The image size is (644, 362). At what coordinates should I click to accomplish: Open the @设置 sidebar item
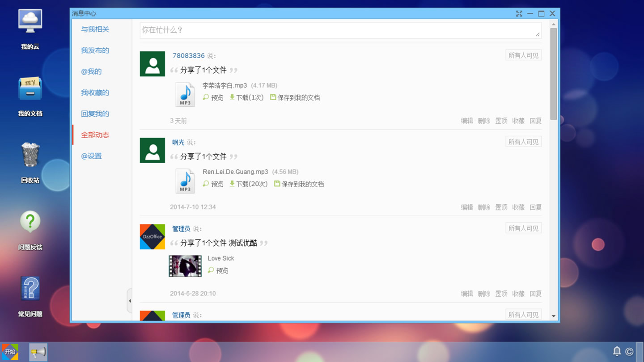click(91, 156)
